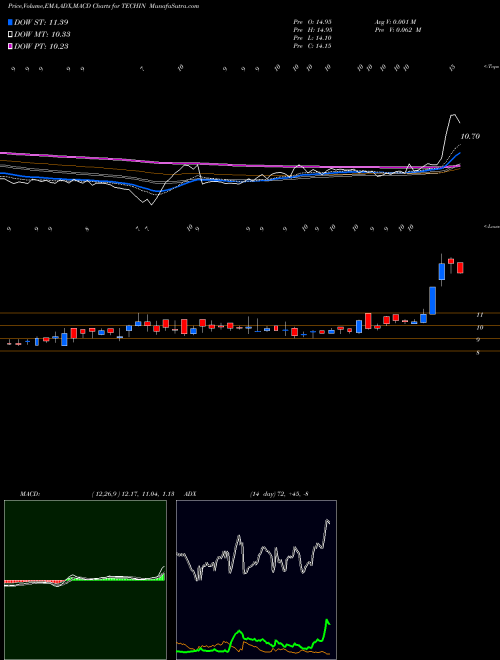Click the magenta DOW PT legend swatch
This screenshot has width=500, height=660.
pos(10,46)
